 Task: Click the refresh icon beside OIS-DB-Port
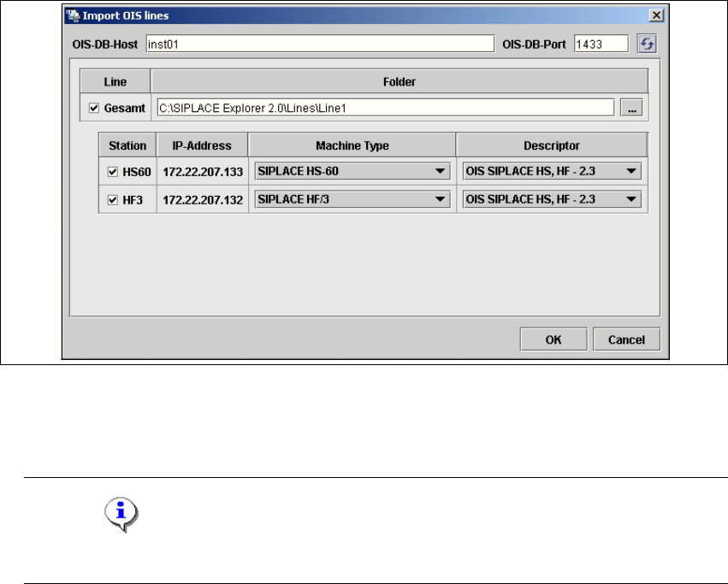pos(647,44)
